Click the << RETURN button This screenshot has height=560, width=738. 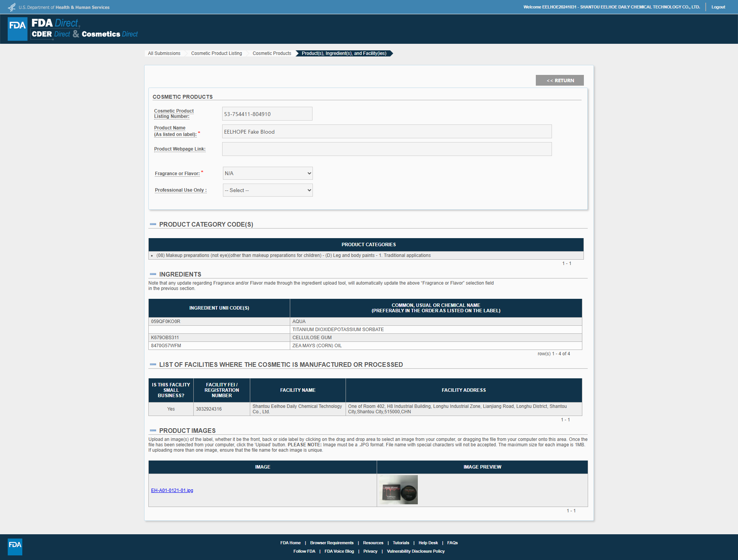tap(560, 80)
